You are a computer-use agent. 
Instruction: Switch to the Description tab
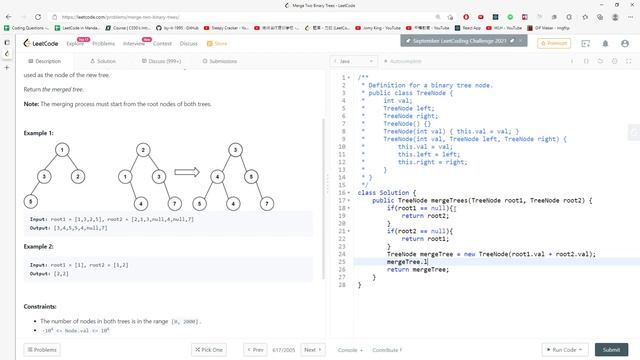[44, 61]
